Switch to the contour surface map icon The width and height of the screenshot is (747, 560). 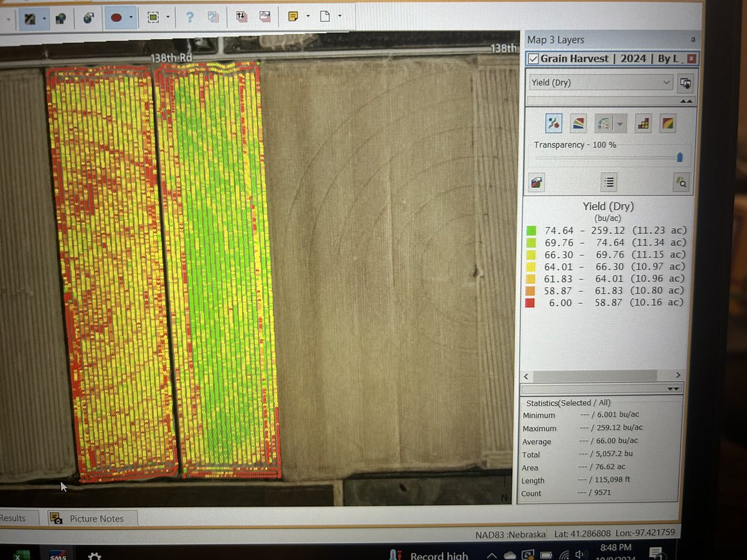click(578, 123)
